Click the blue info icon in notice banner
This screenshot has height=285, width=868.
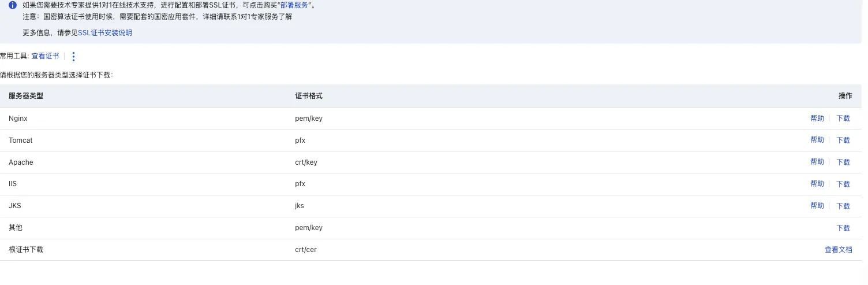click(13, 5)
